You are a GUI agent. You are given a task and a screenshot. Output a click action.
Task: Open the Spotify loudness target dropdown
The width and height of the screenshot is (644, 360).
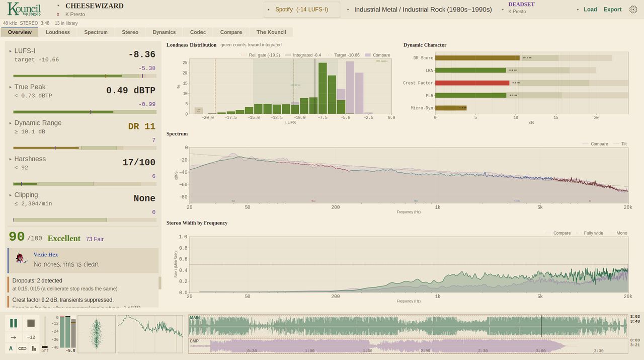pos(302,10)
